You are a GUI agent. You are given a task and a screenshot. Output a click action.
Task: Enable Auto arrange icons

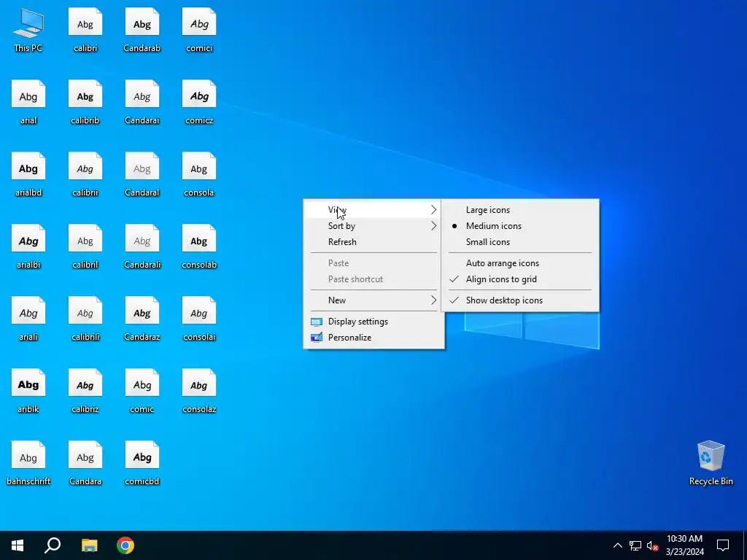(520, 263)
